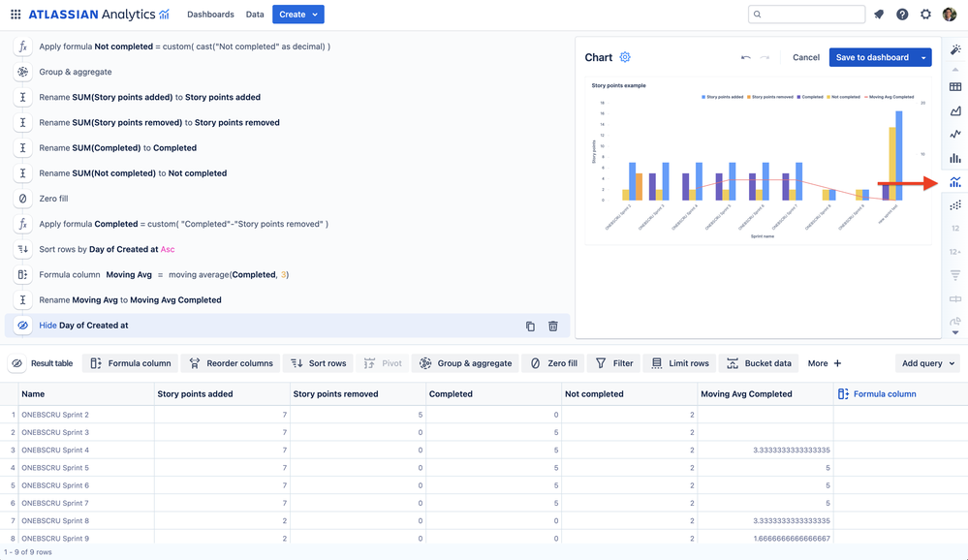Click the Cancel button
968x560 pixels.
tap(805, 57)
